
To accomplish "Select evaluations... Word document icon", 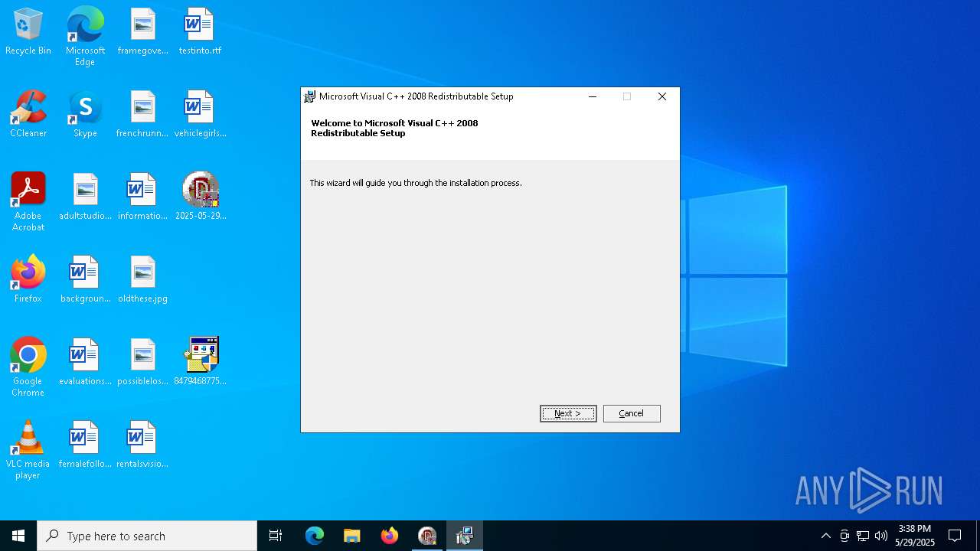I will pos(85,363).
